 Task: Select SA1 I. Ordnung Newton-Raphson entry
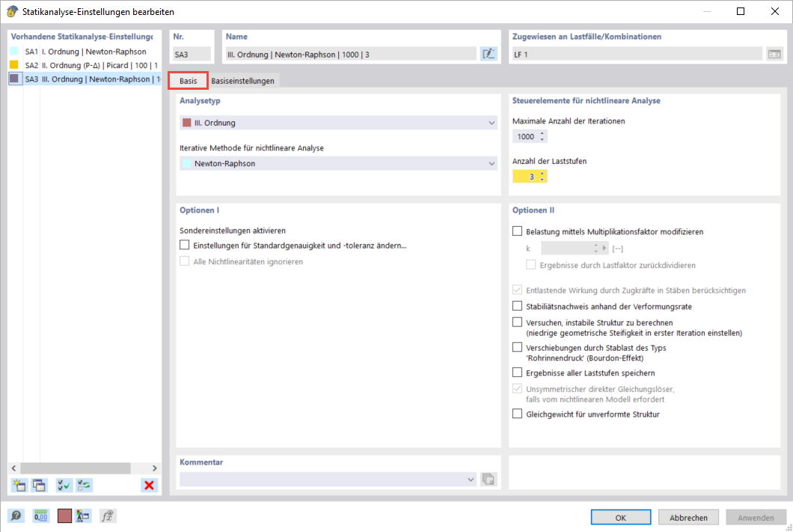click(85, 51)
